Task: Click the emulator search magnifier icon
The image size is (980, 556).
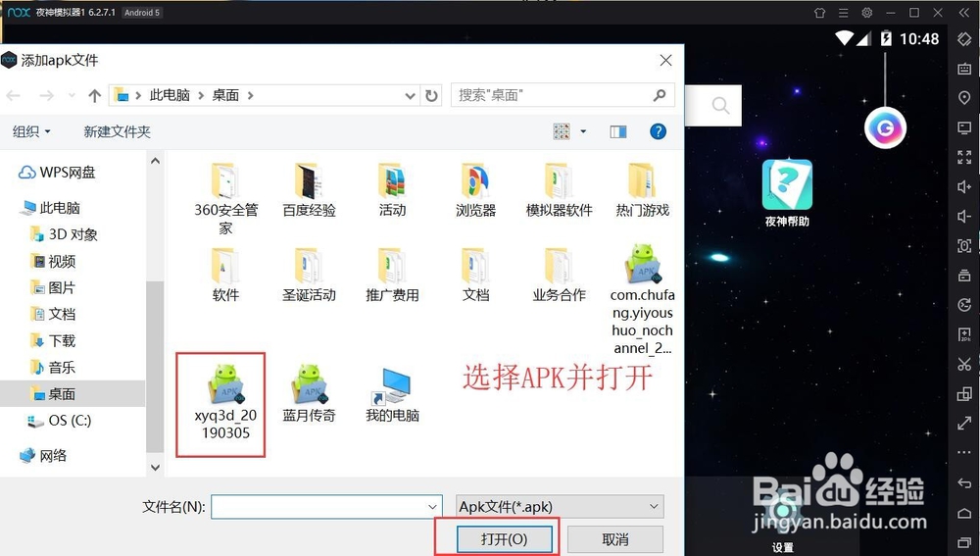Action: [x=720, y=105]
